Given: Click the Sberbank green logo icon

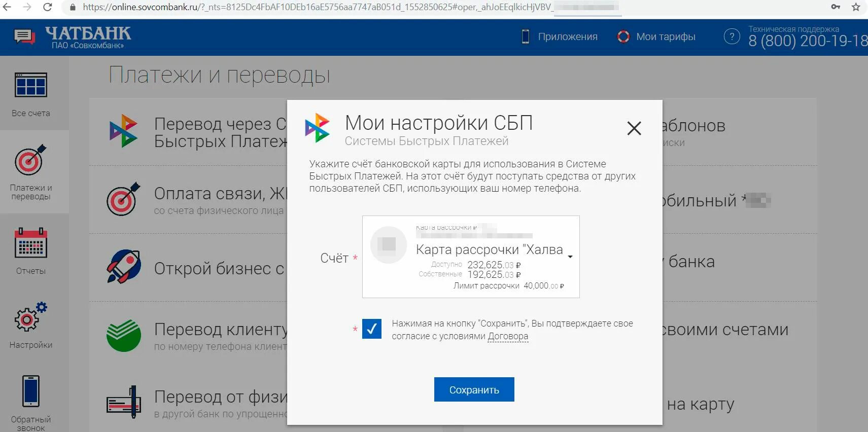Looking at the screenshot, I should coord(124,335).
